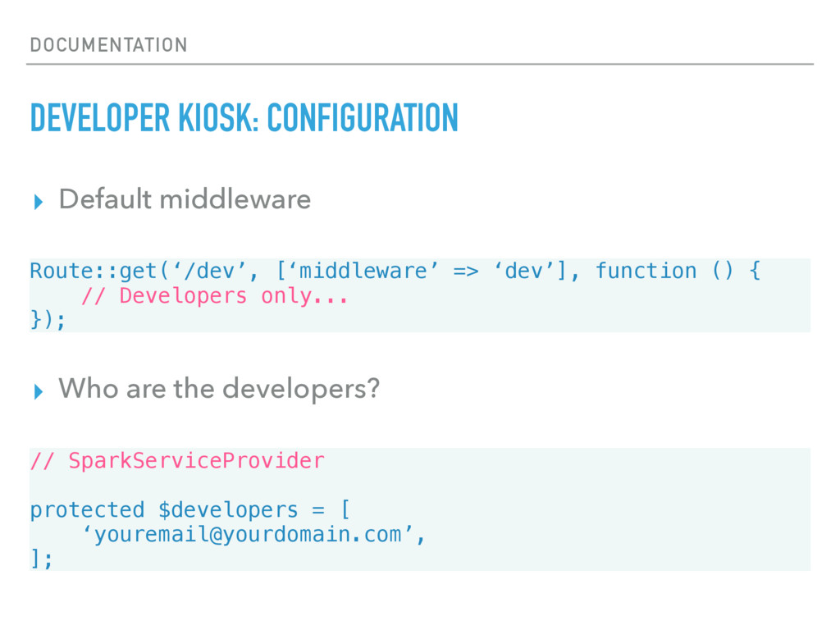Click the 'youremail@yourdomain.com' string
The width and height of the screenshot is (840, 630).
point(253,534)
